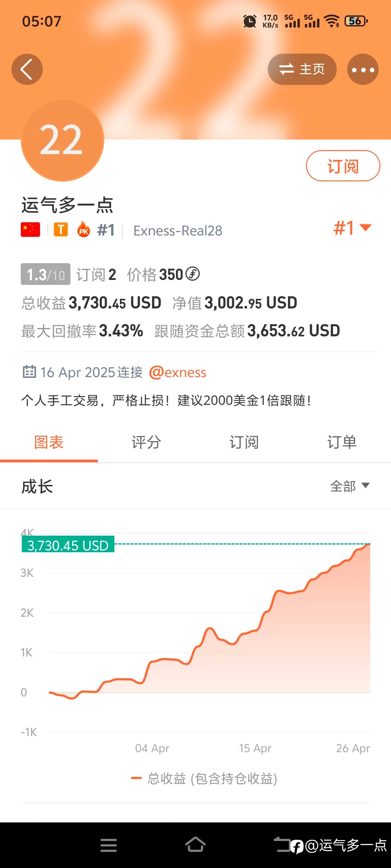Open the Android recent apps menu icon
This screenshot has height=868, width=391.
108,845
